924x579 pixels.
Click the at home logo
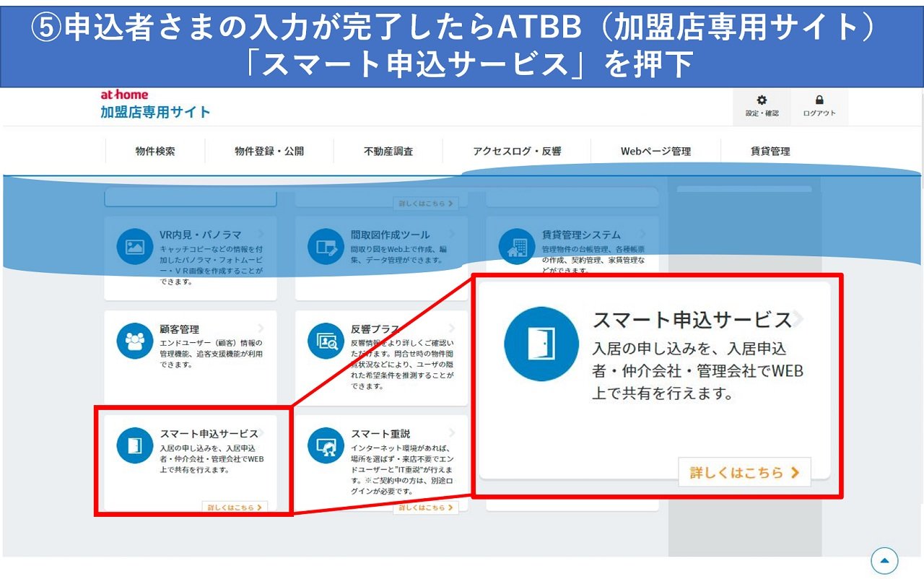click(x=124, y=95)
